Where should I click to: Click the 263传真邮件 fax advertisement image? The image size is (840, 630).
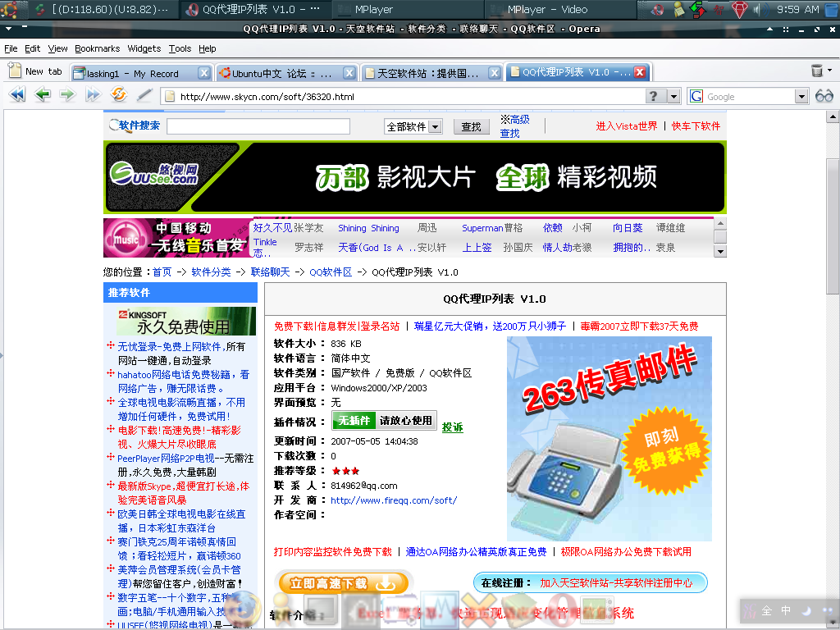coord(609,439)
